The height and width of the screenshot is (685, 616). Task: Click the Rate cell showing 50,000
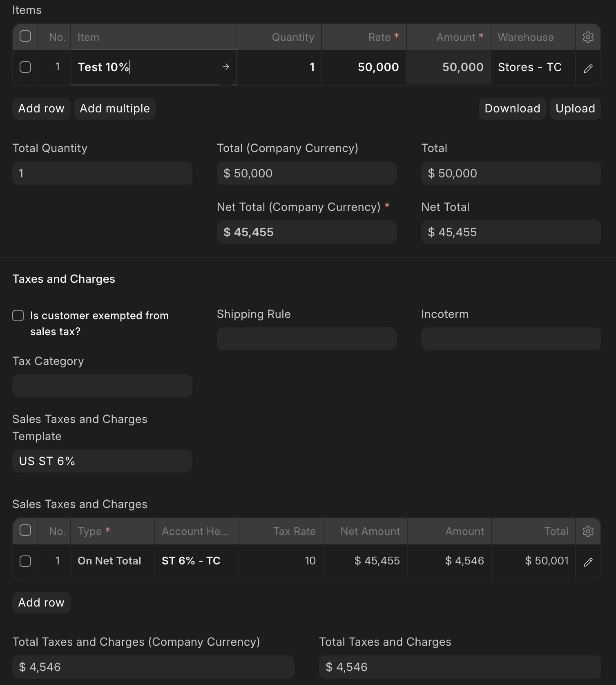coord(364,67)
